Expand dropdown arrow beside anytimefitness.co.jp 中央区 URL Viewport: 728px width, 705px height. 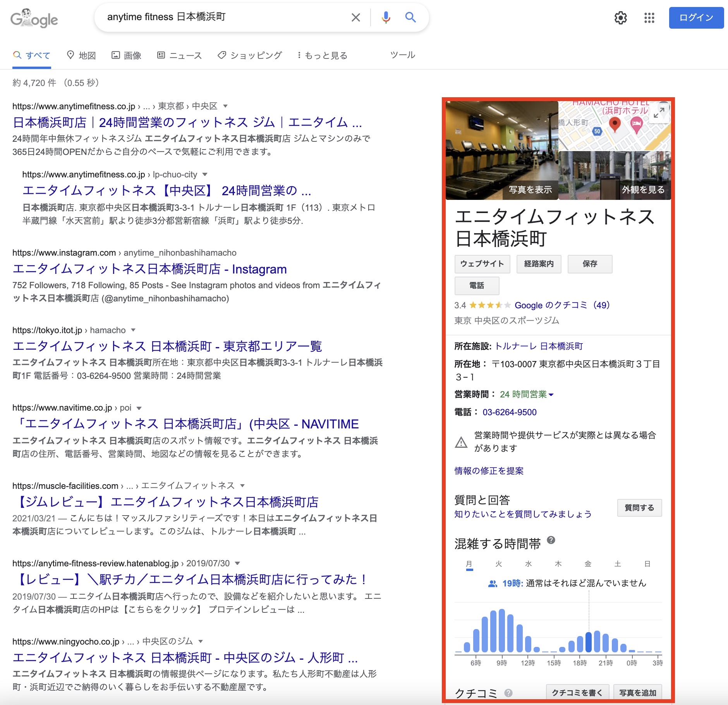pos(225,106)
